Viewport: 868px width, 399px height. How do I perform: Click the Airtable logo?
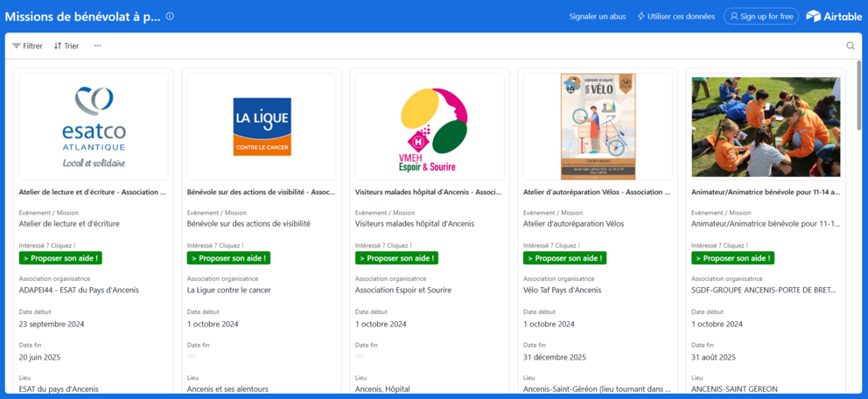click(834, 17)
